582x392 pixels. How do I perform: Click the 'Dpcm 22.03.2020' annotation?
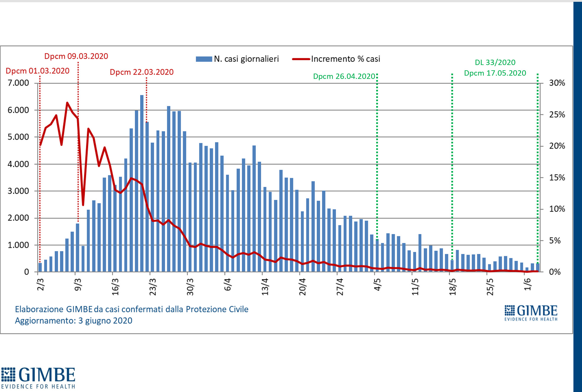142,72
